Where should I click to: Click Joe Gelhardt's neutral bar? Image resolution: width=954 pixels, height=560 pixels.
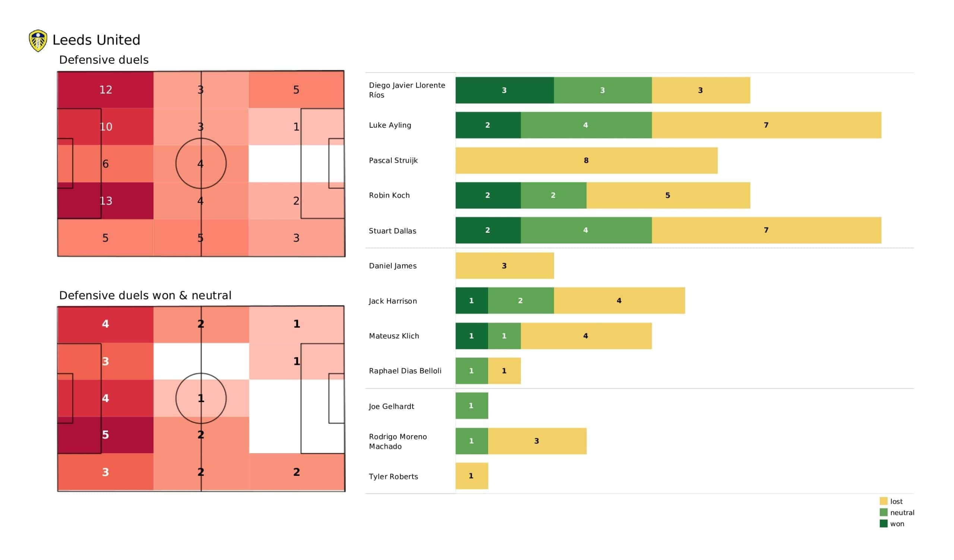coord(472,406)
